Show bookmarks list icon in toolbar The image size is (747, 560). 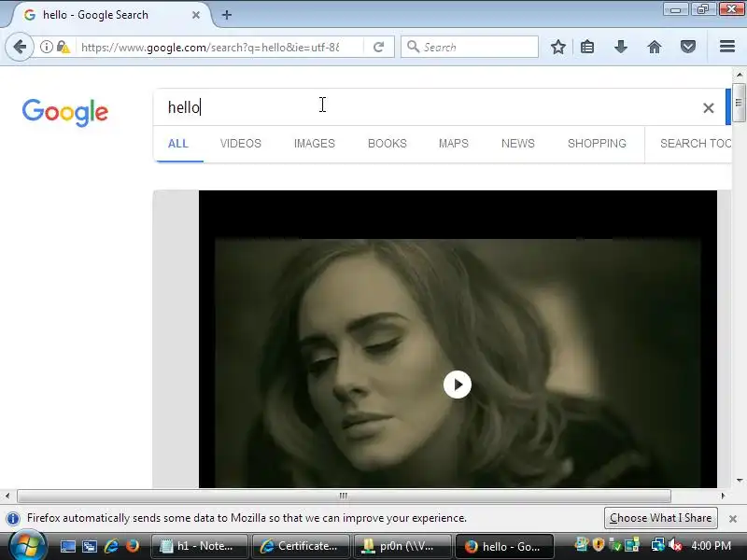pos(587,47)
